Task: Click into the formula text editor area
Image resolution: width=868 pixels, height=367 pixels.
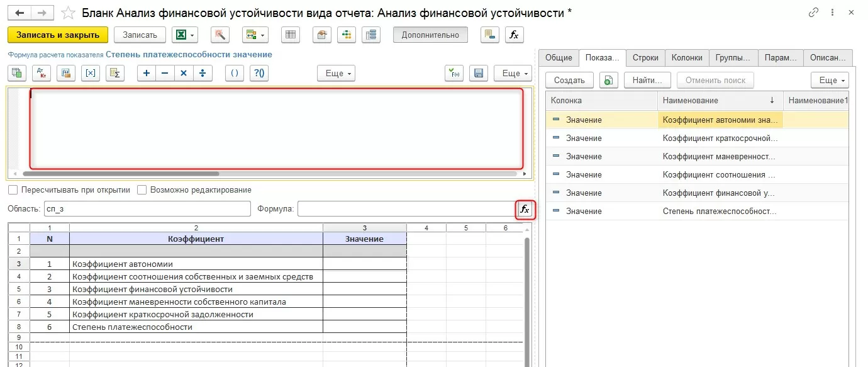Action: tap(276, 128)
